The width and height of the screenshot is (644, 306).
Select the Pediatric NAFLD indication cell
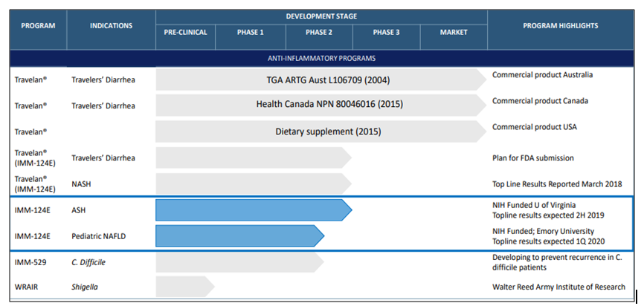[97, 236]
